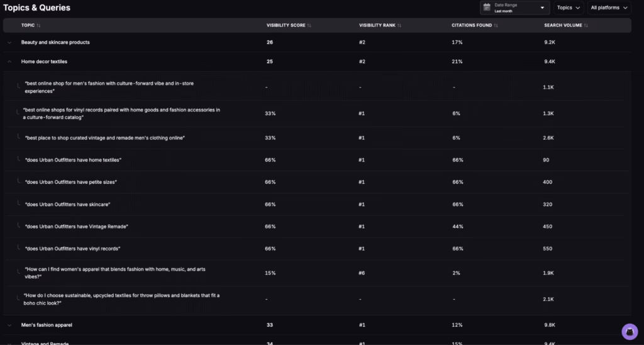Open the Topics filter dropdown

[569, 8]
